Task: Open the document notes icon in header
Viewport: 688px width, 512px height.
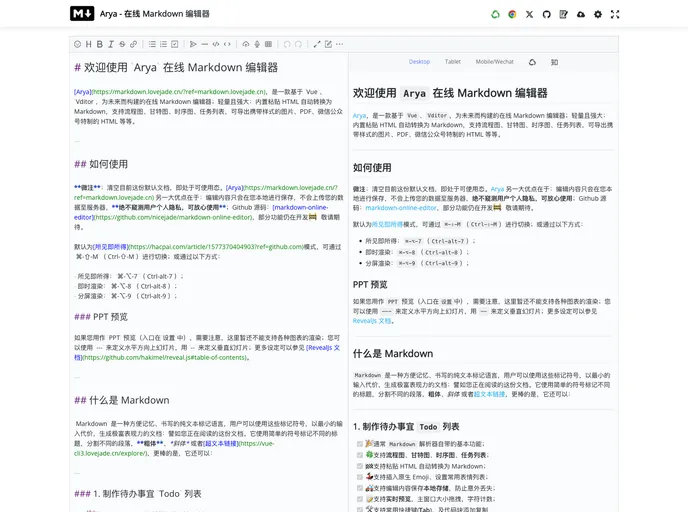Action: click(563, 14)
